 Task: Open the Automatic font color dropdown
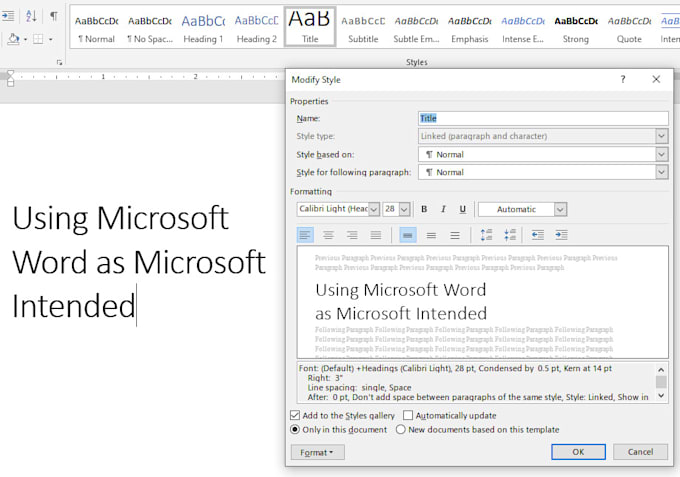point(560,209)
